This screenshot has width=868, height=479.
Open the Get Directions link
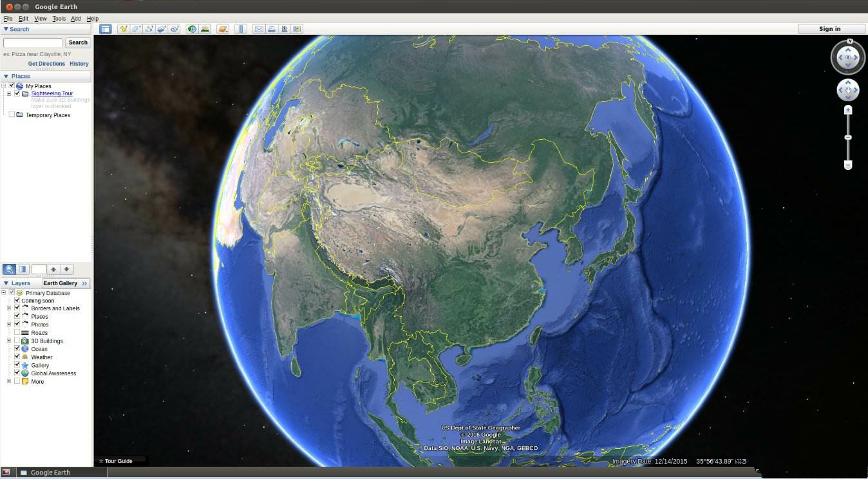click(46, 63)
